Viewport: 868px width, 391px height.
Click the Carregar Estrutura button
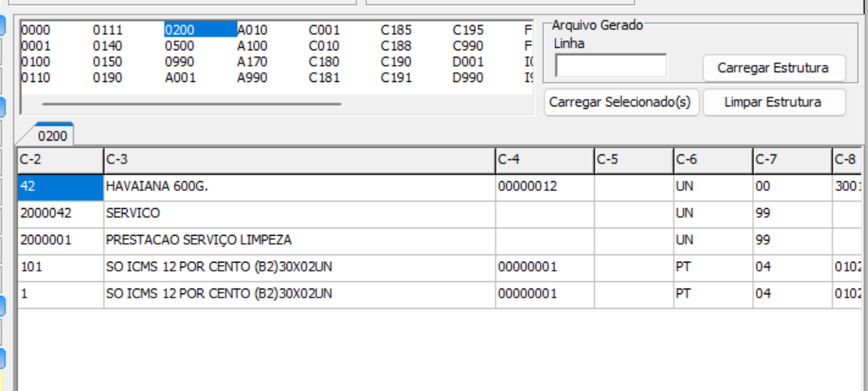pos(773,68)
